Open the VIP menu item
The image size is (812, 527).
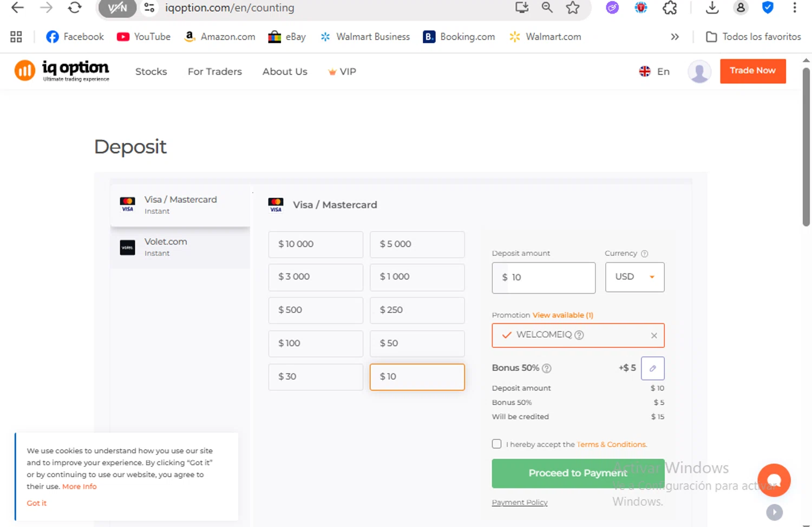click(342, 71)
